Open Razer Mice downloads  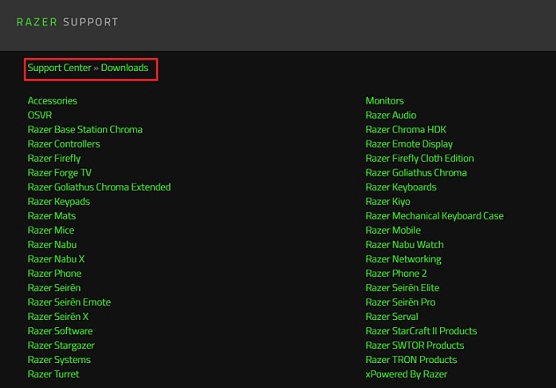click(51, 231)
